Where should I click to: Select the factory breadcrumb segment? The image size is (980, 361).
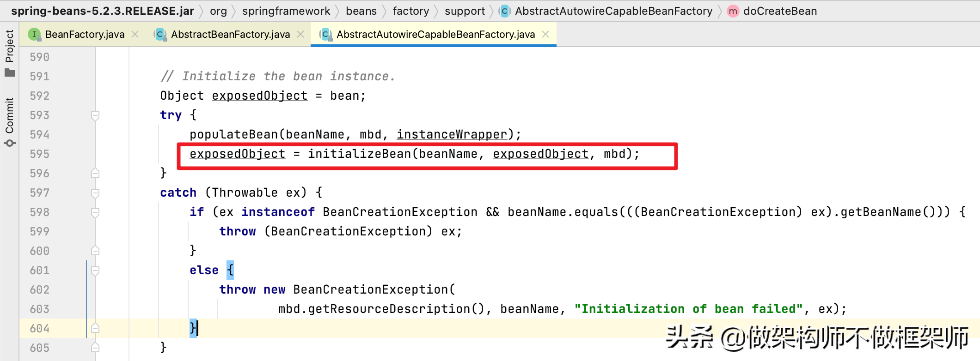pos(410,11)
